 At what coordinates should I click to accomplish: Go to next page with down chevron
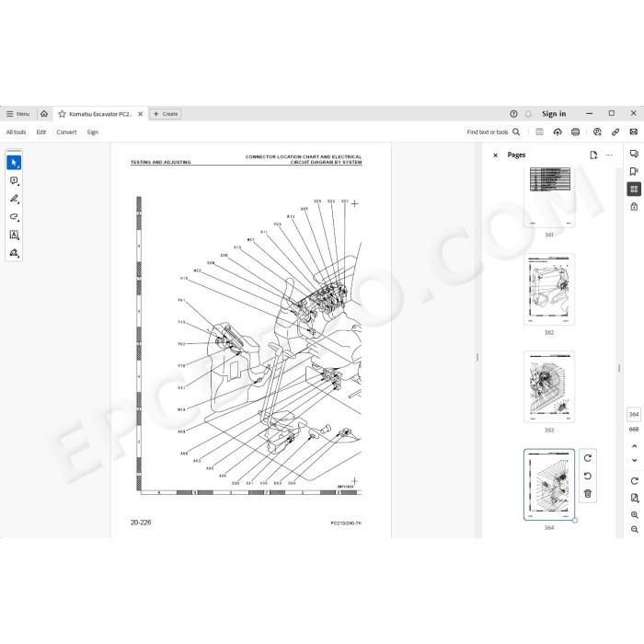pyautogui.click(x=634, y=460)
